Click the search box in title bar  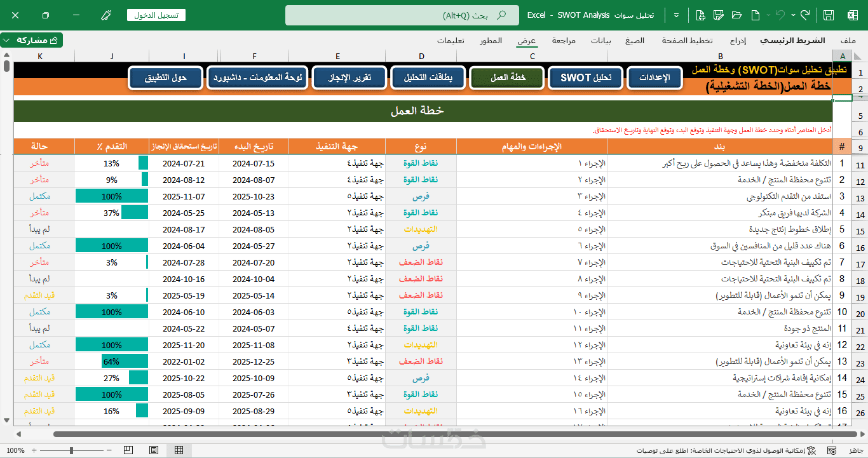click(x=402, y=15)
